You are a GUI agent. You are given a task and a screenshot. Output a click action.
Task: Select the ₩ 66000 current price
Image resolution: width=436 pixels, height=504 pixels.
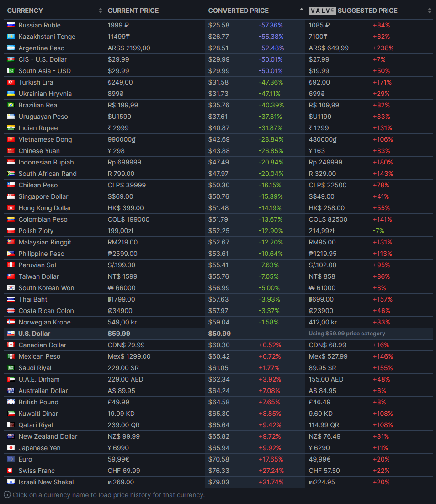[122, 288]
